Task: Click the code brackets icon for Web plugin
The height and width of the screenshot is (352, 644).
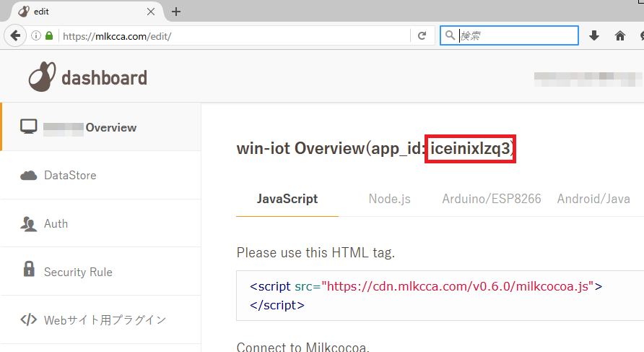Action: point(29,319)
